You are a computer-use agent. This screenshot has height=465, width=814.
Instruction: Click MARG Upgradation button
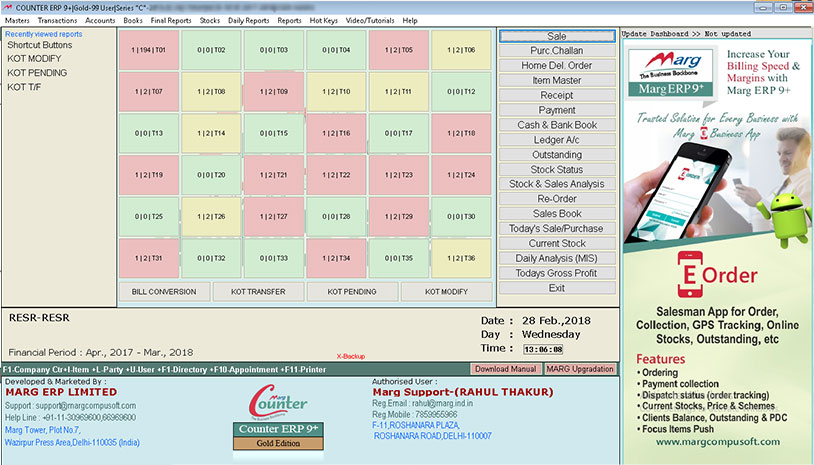580,369
